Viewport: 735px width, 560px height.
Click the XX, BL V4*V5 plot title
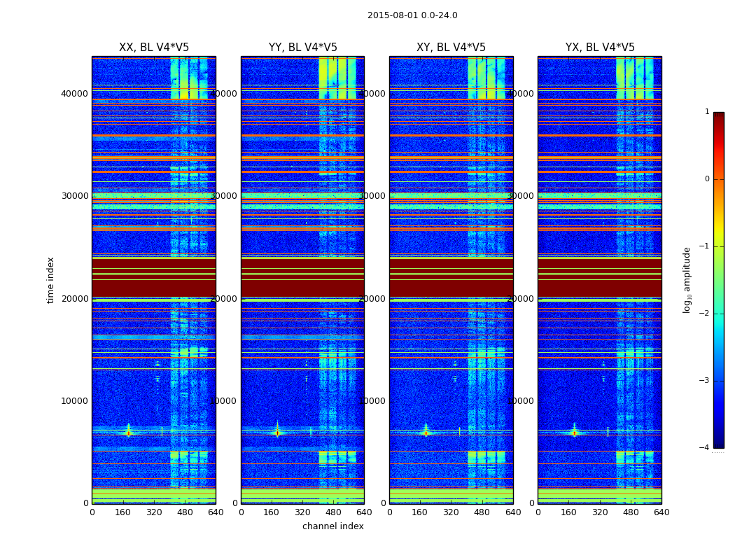(154, 48)
